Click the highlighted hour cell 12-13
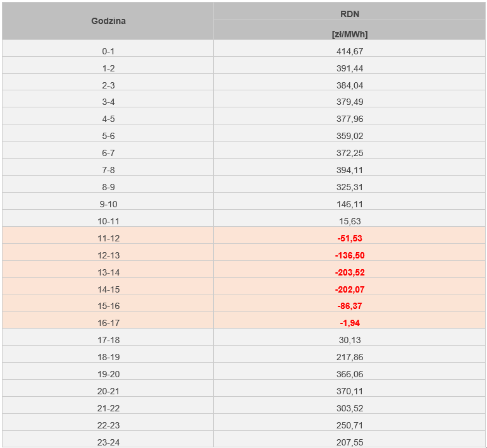 (x=108, y=255)
